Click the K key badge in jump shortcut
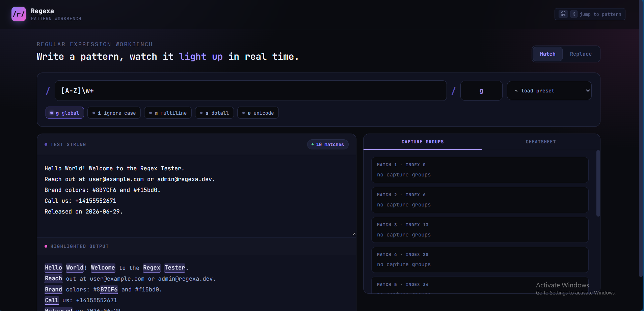Image resolution: width=644 pixels, height=311 pixels. (573, 14)
